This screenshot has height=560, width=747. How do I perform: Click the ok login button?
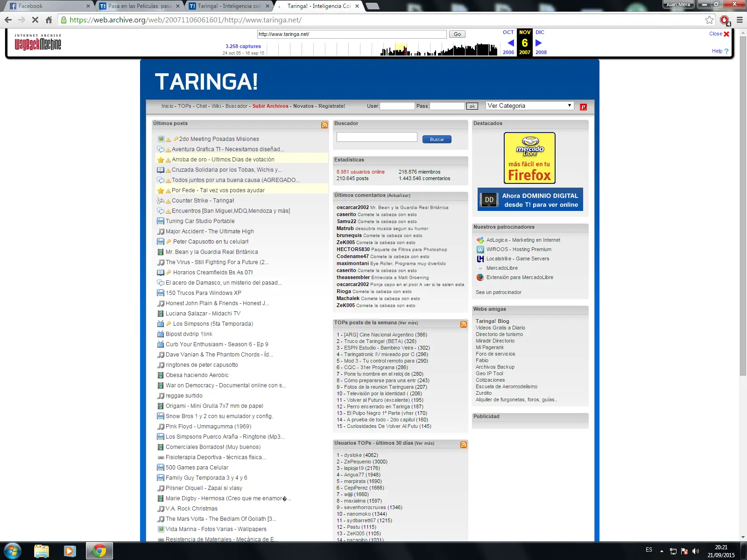[x=472, y=106]
